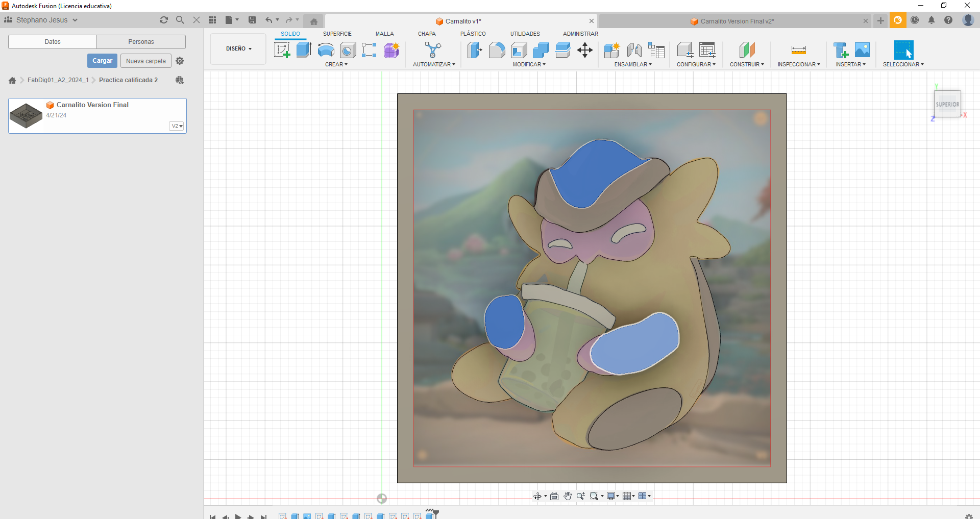The image size is (980, 519).
Task: Expand the INSPECCIONAR menu
Action: [x=799, y=64]
